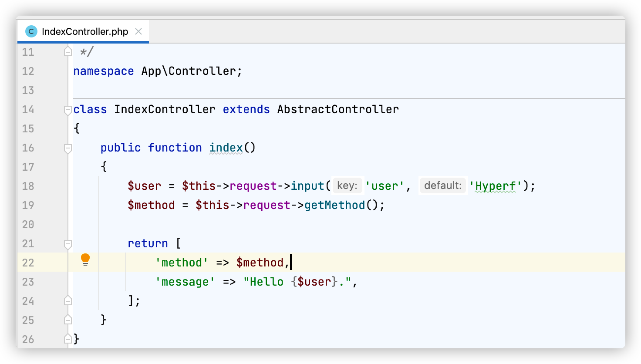The width and height of the screenshot is (641, 364).
Task: Click line number 22 in the gutter
Action: tap(27, 263)
